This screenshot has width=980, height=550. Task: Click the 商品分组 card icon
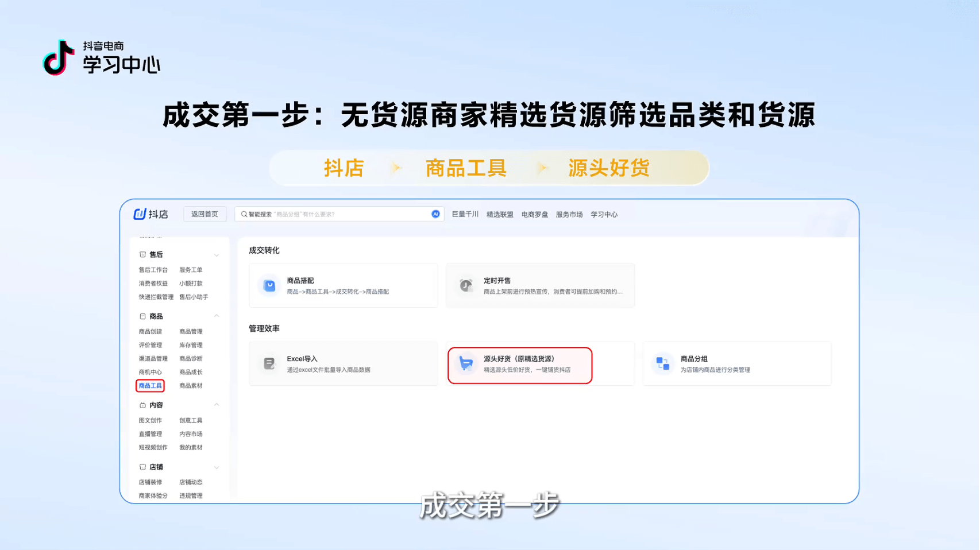tap(662, 363)
